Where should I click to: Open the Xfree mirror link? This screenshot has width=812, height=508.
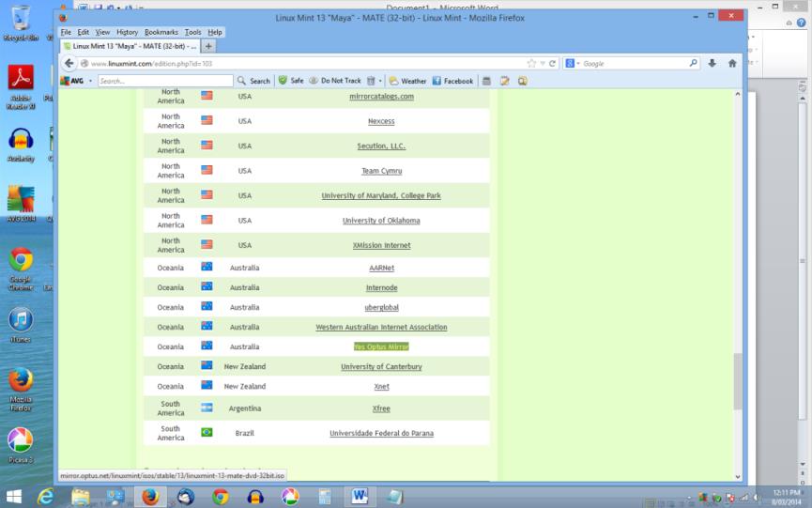point(381,408)
